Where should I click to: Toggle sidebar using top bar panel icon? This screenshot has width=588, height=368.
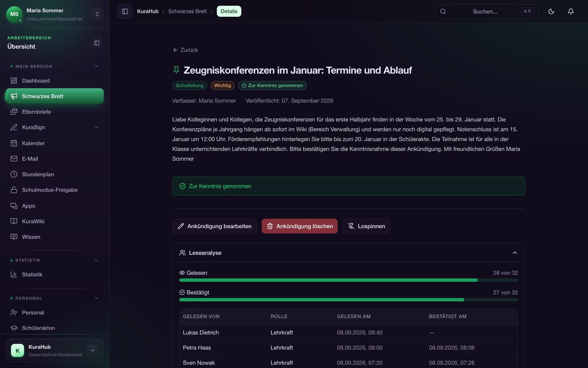125,11
